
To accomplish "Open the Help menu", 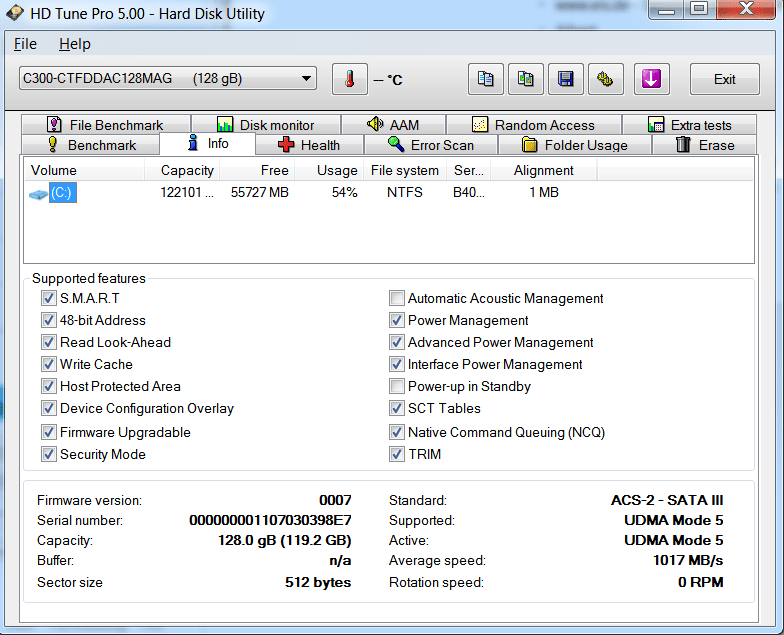I will coord(74,44).
